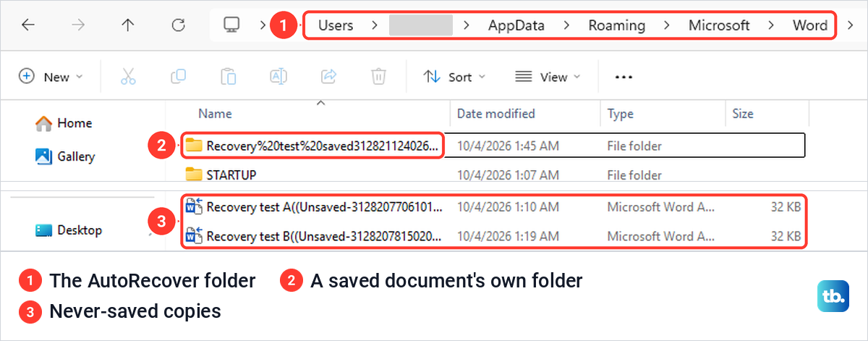
Task: Sort by the Date modified column
Action: (496, 114)
